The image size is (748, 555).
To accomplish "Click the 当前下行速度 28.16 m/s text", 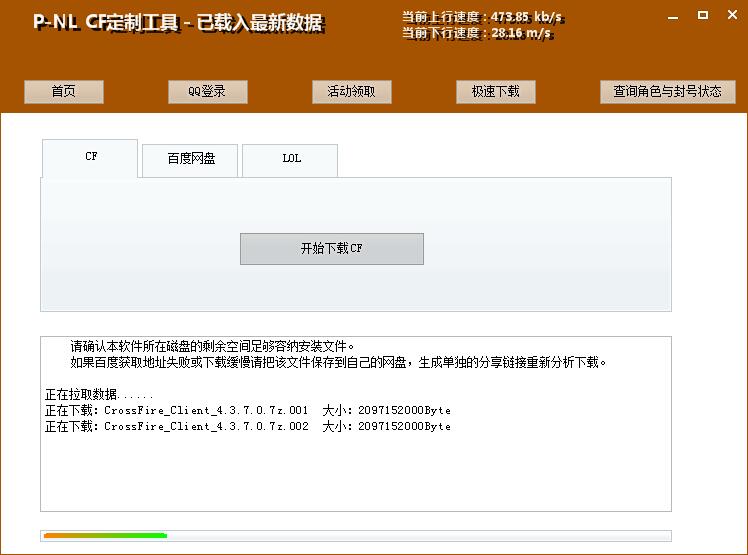I will tap(478, 33).
